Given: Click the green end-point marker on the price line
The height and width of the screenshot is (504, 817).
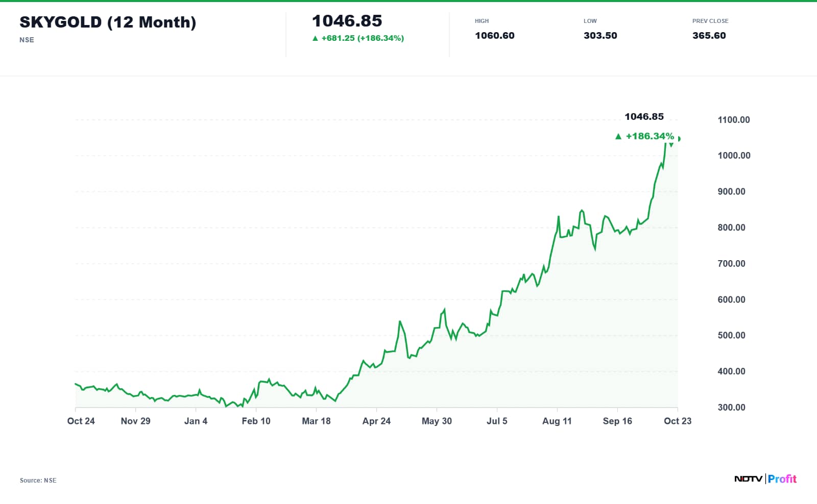Looking at the screenshot, I should [x=679, y=139].
